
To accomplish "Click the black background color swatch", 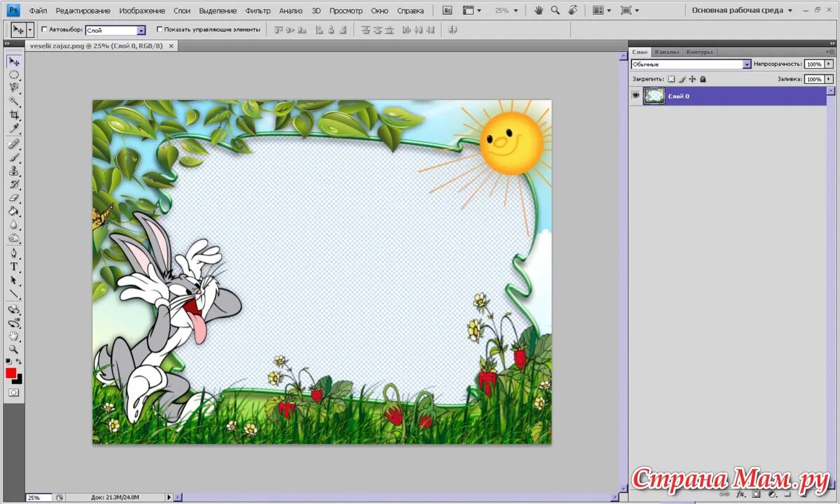I will coord(18,379).
